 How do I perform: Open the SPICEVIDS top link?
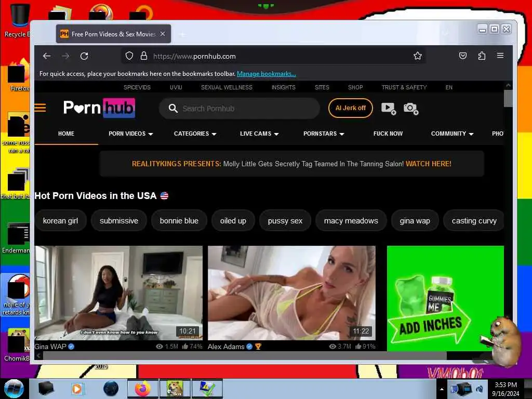137,87
